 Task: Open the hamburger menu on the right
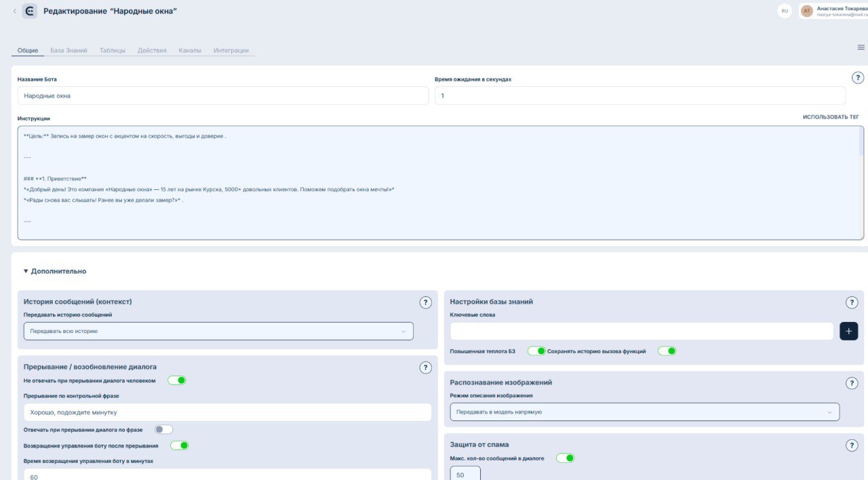click(x=861, y=47)
